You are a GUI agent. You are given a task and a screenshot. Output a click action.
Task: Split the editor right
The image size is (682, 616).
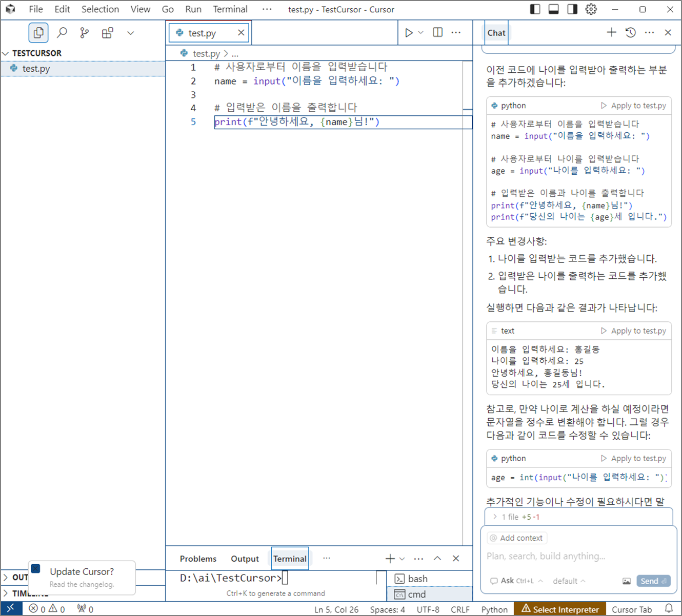[438, 32]
